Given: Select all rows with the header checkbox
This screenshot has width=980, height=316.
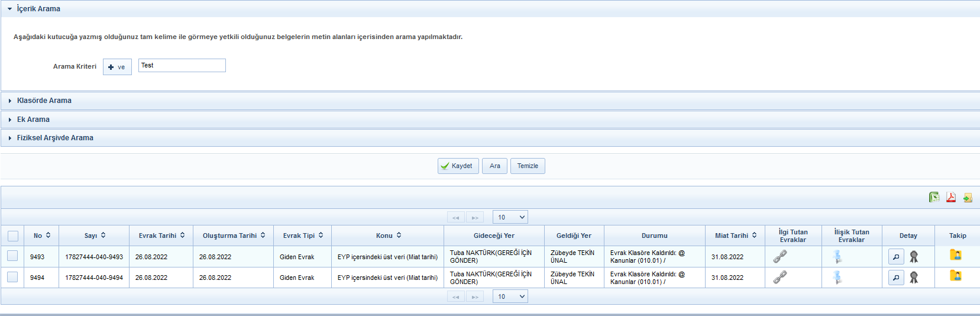Looking at the screenshot, I should point(13,236).
